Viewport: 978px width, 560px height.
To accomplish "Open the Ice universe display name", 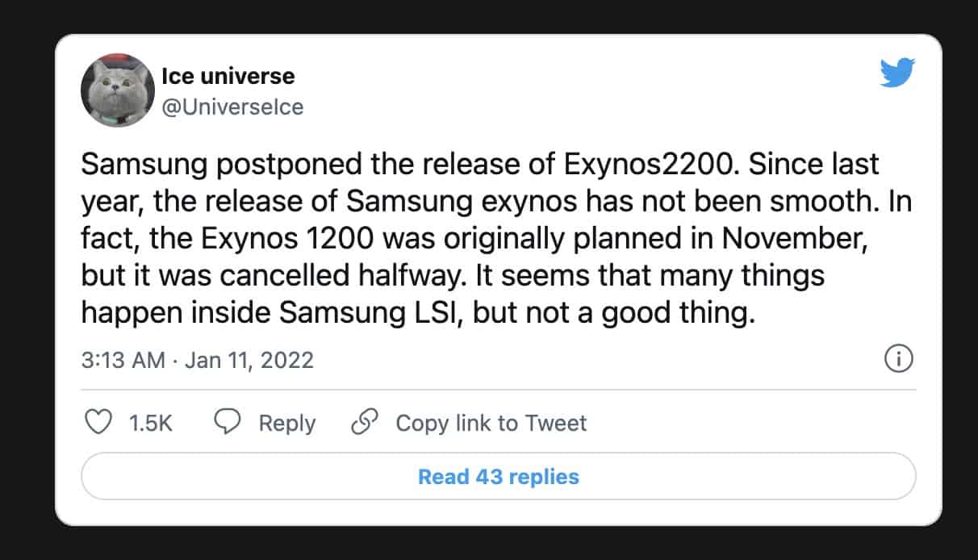I will (228, 77).
